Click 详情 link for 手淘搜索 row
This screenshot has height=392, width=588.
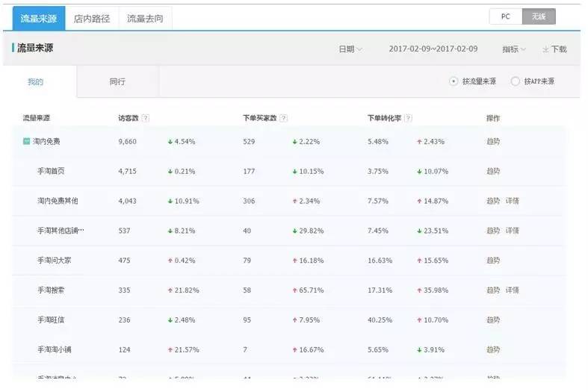pyautogui.click(x=513, y=290)
